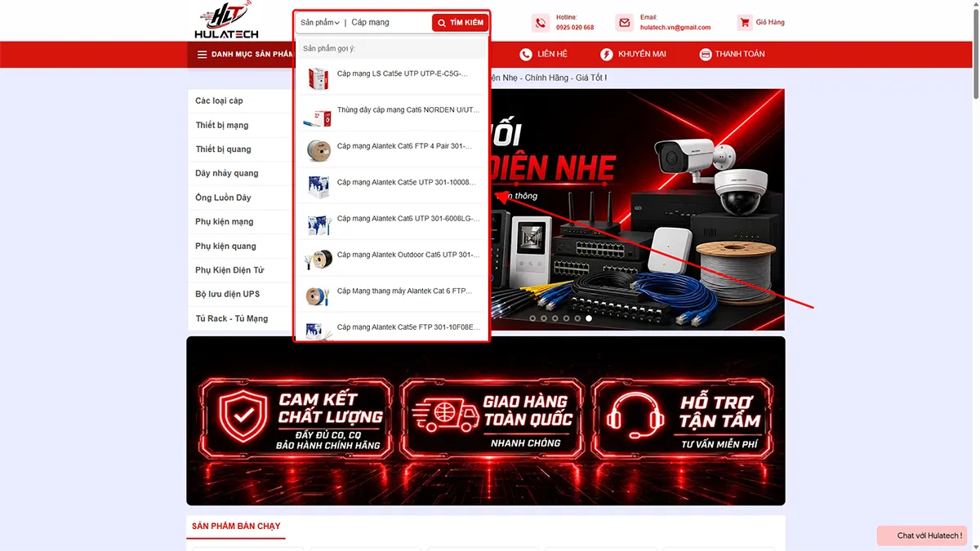Open the Chat với Hulatech widget
Viewport: 980px width, 551px height.
click(x=921, y=535)
